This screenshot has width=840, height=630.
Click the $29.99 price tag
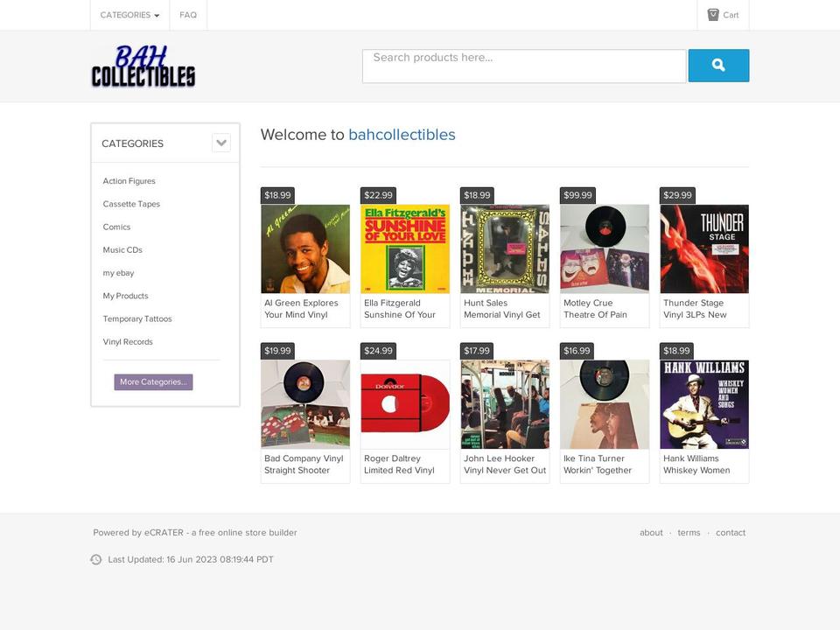(677, 195)
